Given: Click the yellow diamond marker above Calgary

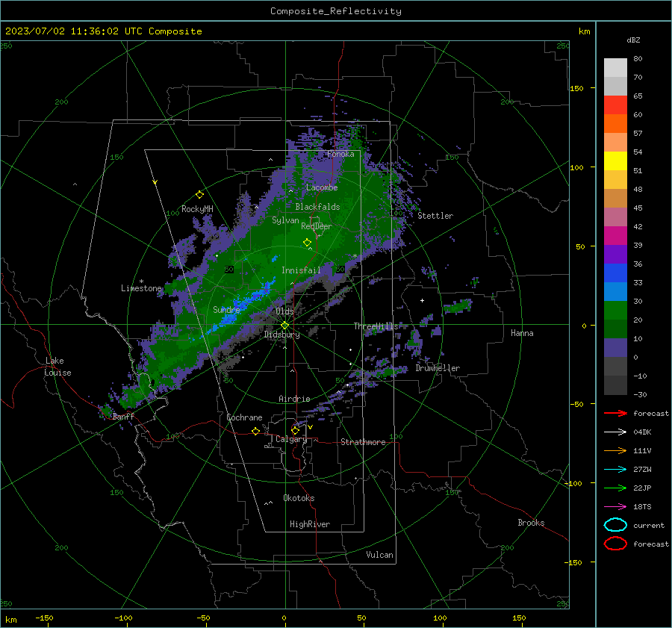Looking at the screenshot, I should click(x=295, y=430).
